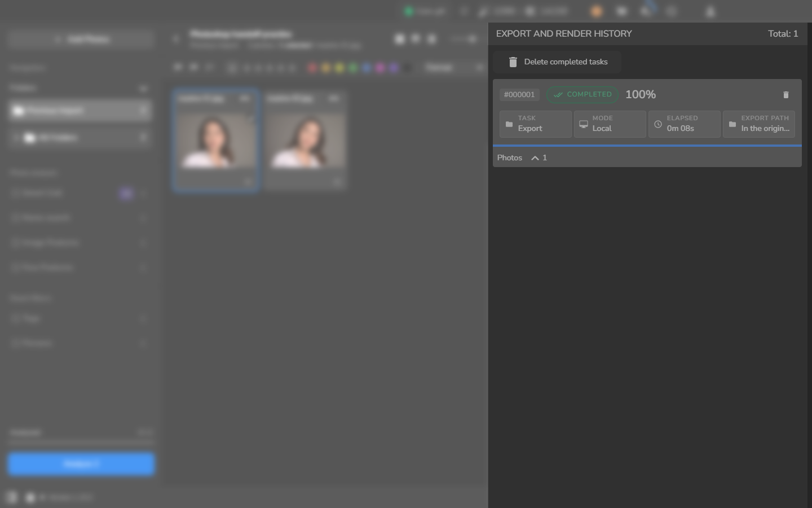Select the red color label swatch

point(312,68)
